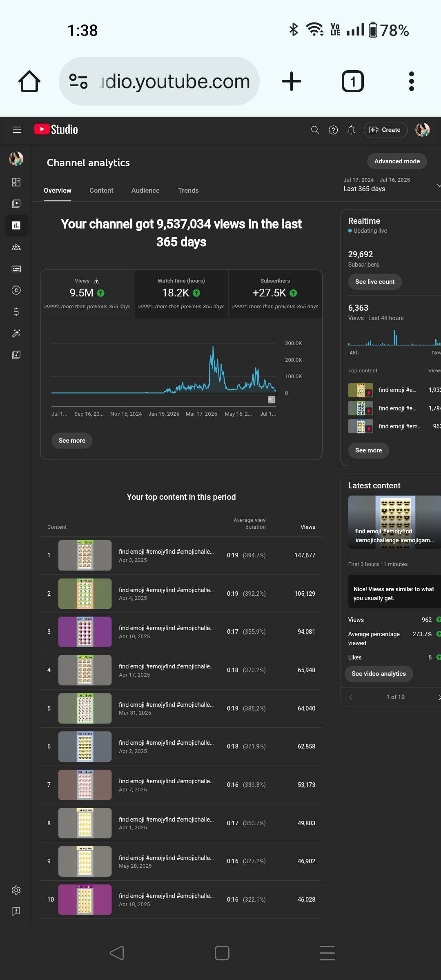441x980 pixels.
Task: Open the top-ranked video thumbnail from Apr 3
Action: tap(85, 555)
